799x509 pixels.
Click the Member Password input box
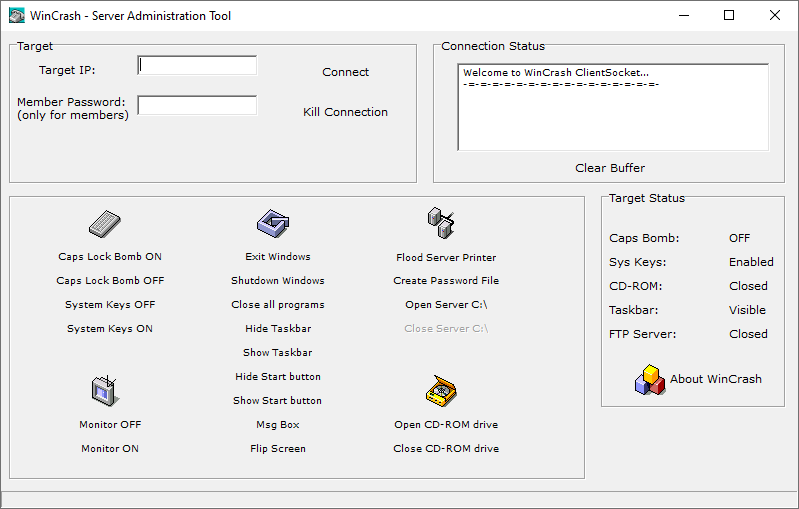197,106
